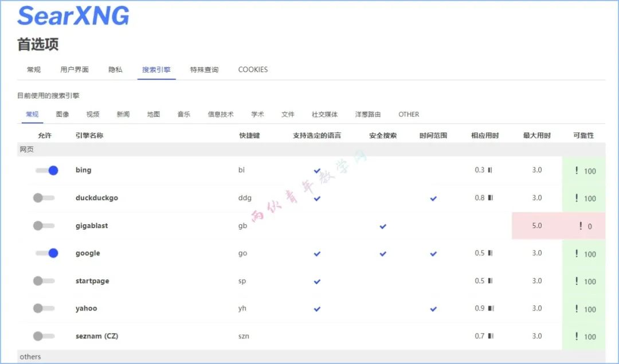Switch to the 图像 engine category tab
Viewport: 619px width, 364px height.
(62, 114)
